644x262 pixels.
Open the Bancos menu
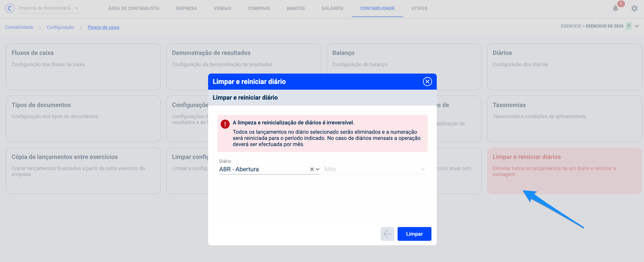296,8
